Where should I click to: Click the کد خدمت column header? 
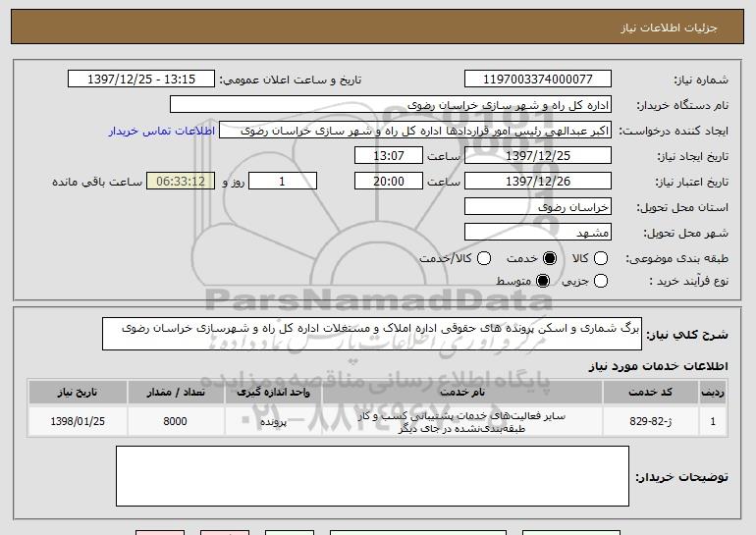click(650, 393)
